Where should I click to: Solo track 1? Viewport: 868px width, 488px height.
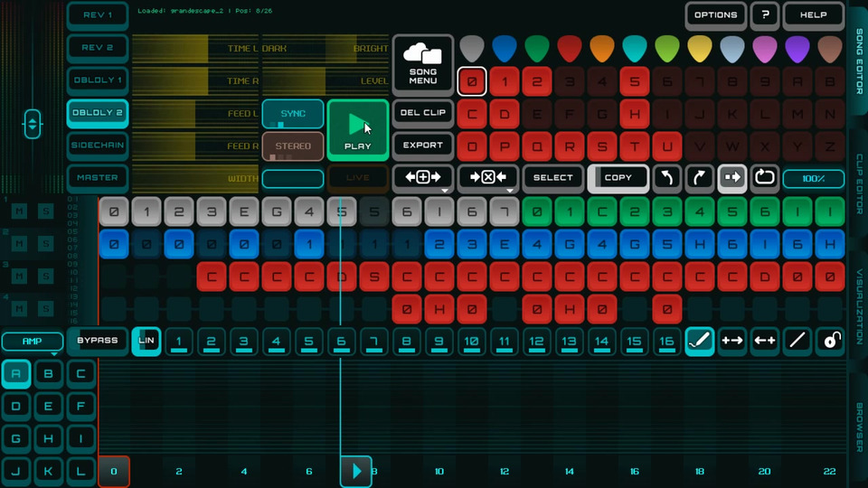(46, 211)
